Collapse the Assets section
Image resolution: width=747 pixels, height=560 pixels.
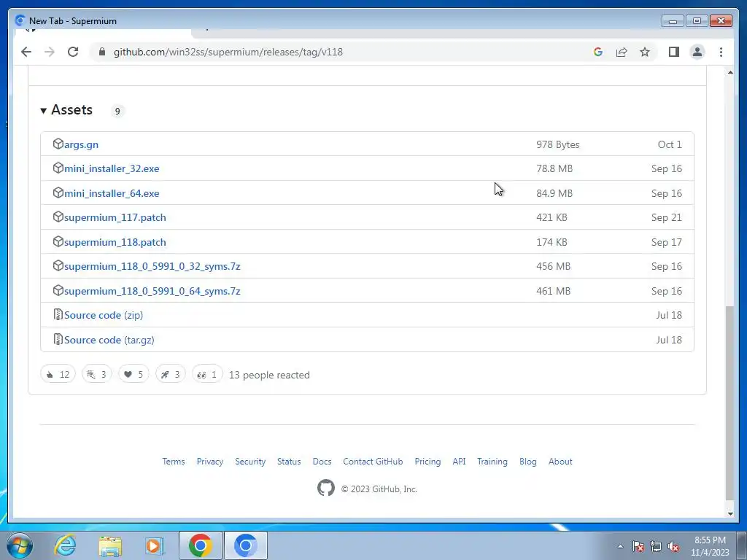tap(66, 110)
